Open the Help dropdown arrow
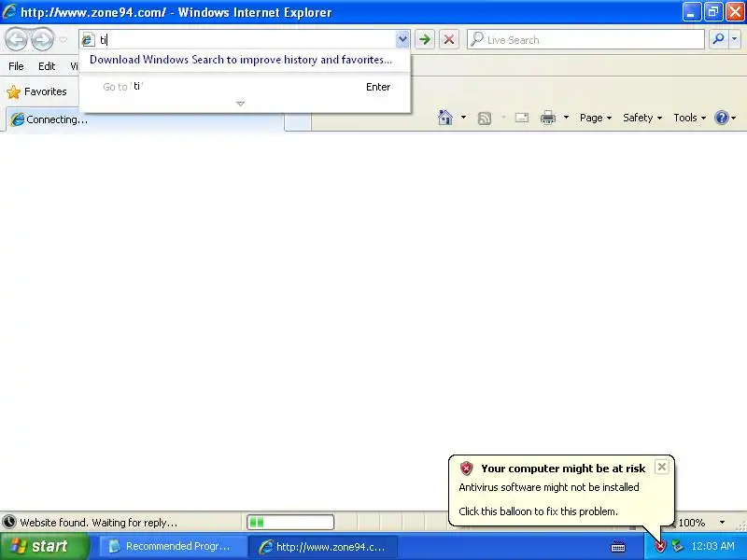Viewport: 747px width, 560px height. (734, 118)
